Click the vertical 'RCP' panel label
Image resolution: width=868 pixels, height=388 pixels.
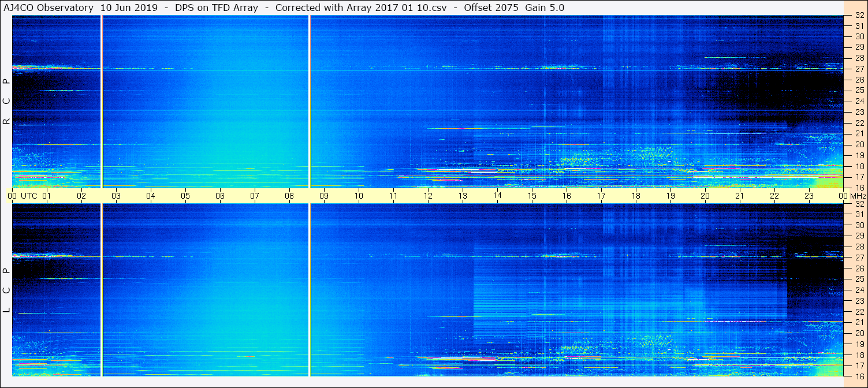point(6,102)
